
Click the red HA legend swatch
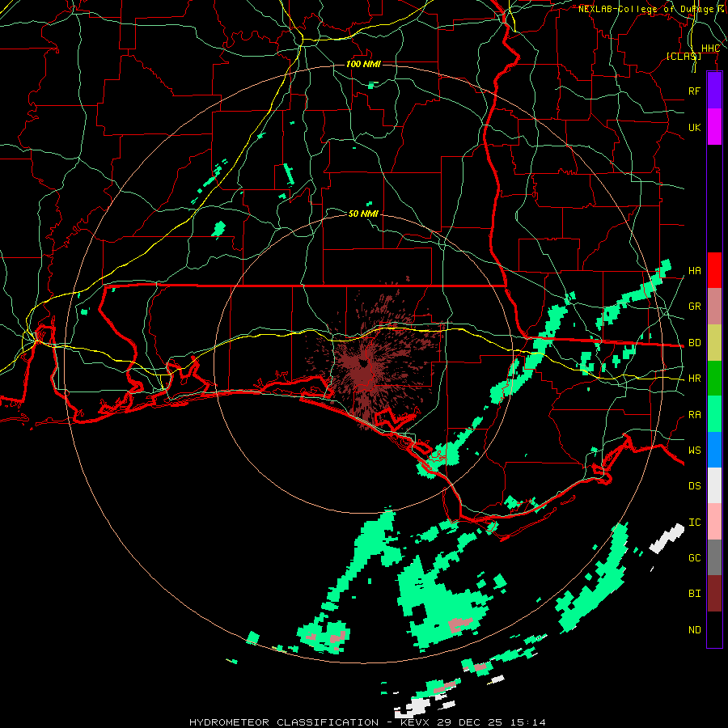(714, 270)
